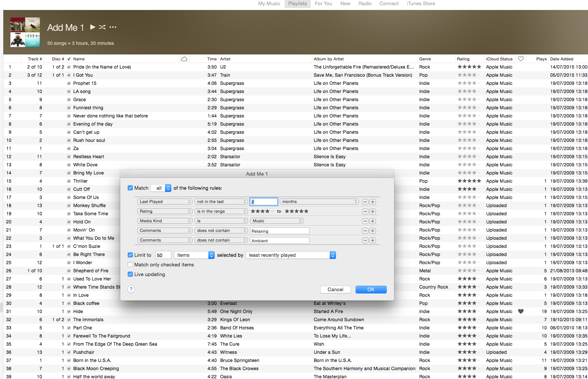Open the Rating field dropdown
This screenshot has width=588, height=379.
point(165,211)
